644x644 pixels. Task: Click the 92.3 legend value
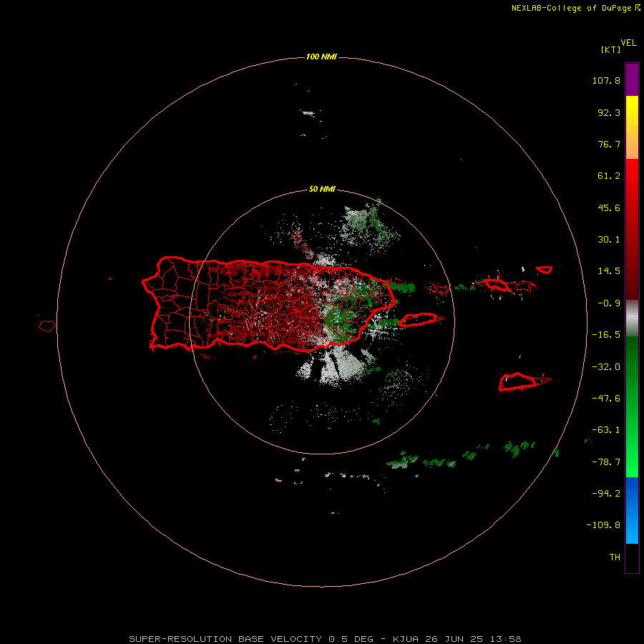pos(609,112)
